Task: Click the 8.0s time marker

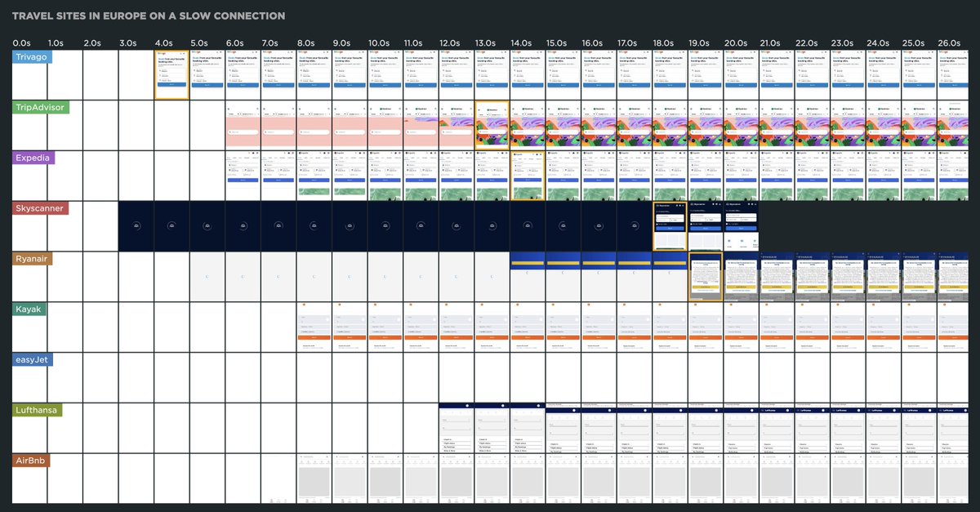Action: click(x=305, y=42)
